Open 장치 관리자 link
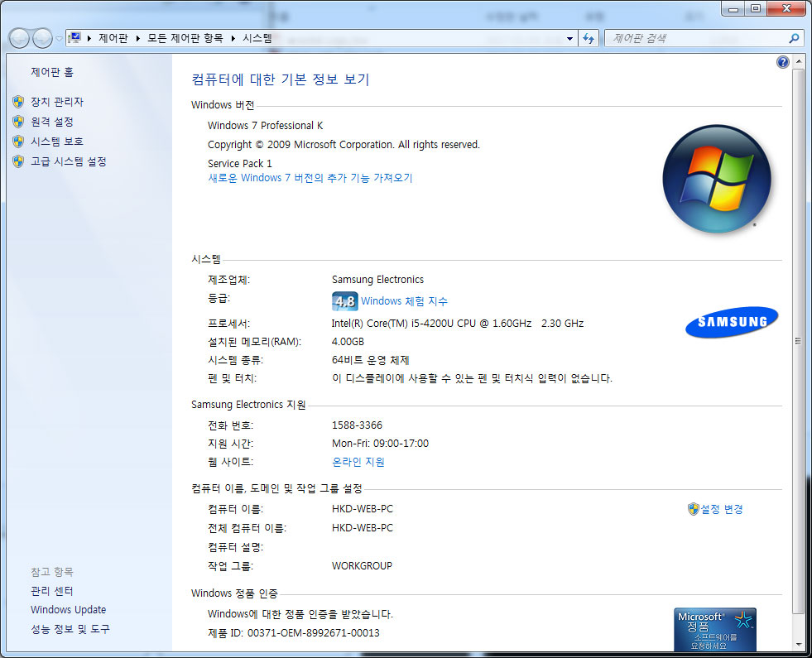Screen dimensions: 812x658 click(57, 102)
